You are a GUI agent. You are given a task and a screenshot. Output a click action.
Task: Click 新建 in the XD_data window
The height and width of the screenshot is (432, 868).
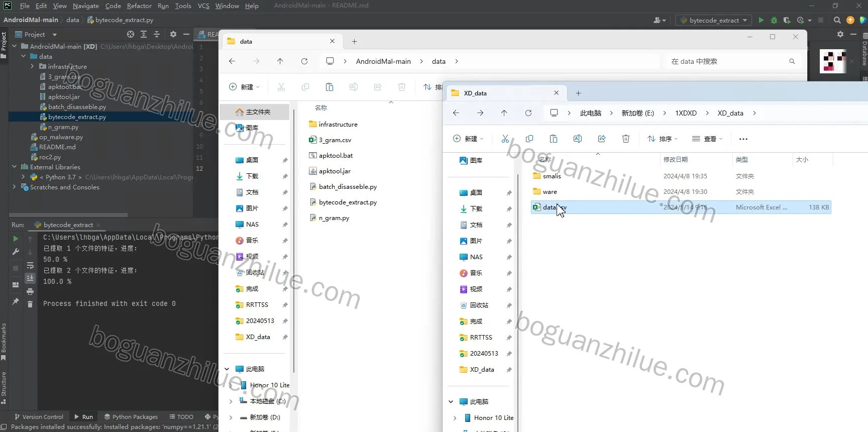click(x=468, y=139)
